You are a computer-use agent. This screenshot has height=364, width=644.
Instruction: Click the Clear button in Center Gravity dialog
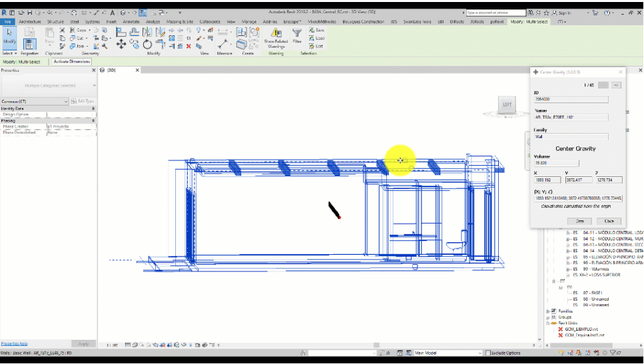pyautogui.click(x=579, y=221)
